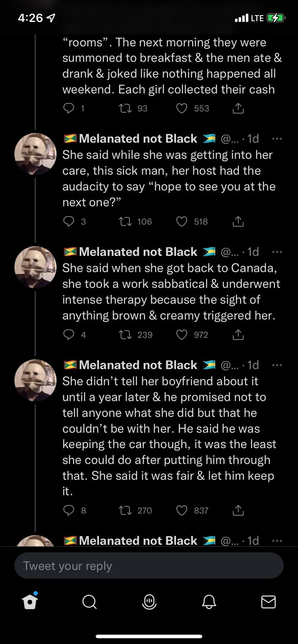Tap the "Tweet your reply" field

149,566
